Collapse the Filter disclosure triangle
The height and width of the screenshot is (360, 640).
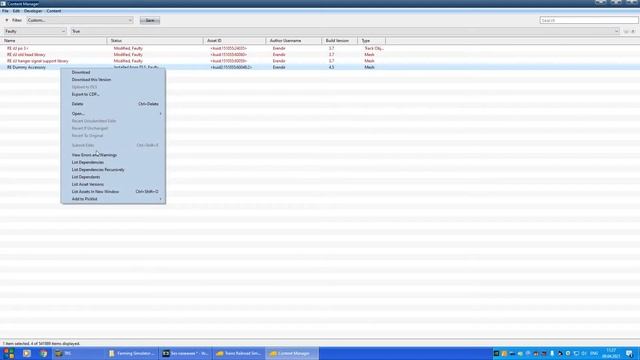click(x=7, y=20)
